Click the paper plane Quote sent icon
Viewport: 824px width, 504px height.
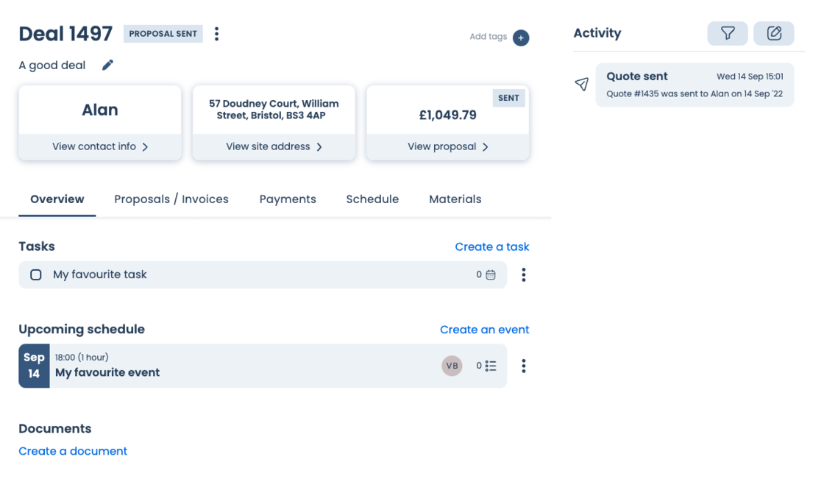582,84
